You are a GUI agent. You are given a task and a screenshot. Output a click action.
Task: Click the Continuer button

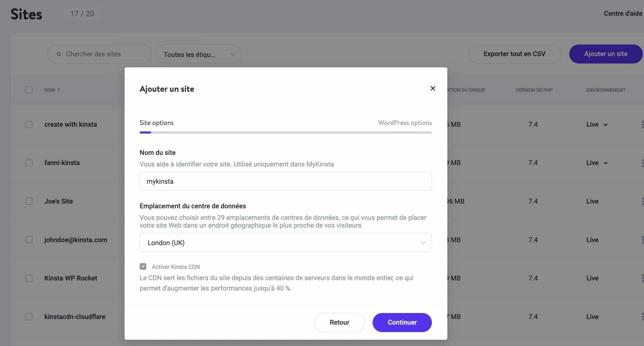pyautogui.click(x=402, y=322)
